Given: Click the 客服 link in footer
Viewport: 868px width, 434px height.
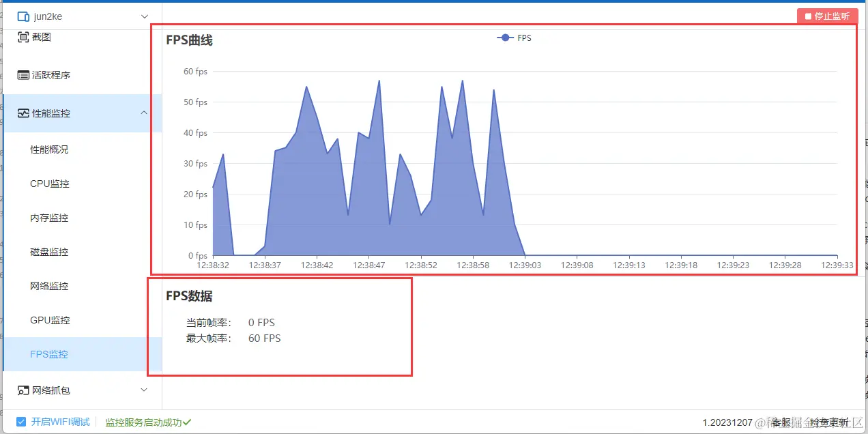Looking at the screenshot, I should 781,423.
